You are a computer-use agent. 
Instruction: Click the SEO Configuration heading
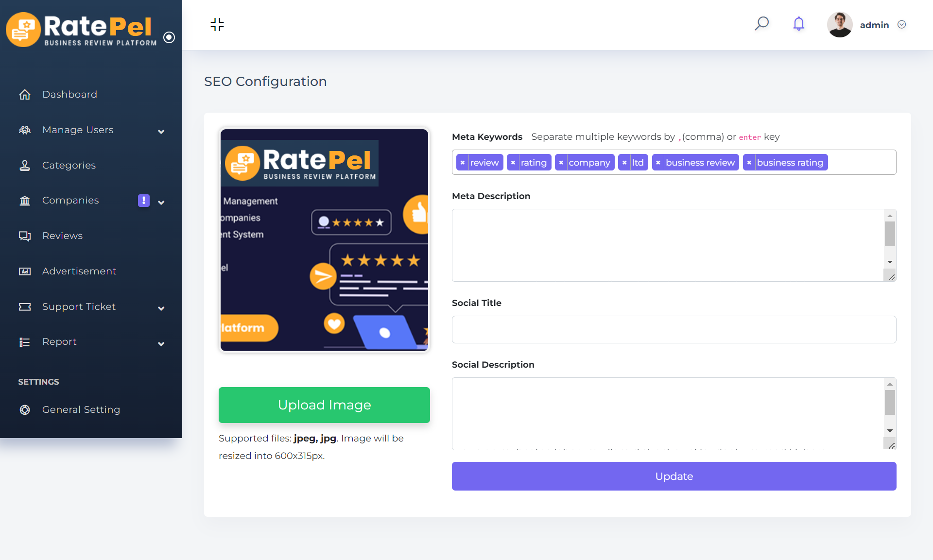pos(265,81)
